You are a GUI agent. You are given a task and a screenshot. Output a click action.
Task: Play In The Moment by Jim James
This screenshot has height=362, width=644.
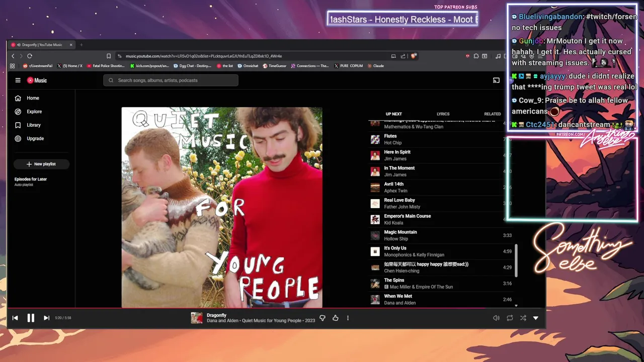440,171
